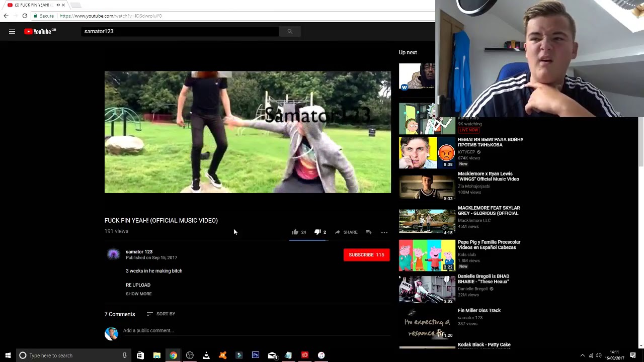Click the Zia Mohajerjasbi channel name
The image size is (644, 362).
(474, 187)
